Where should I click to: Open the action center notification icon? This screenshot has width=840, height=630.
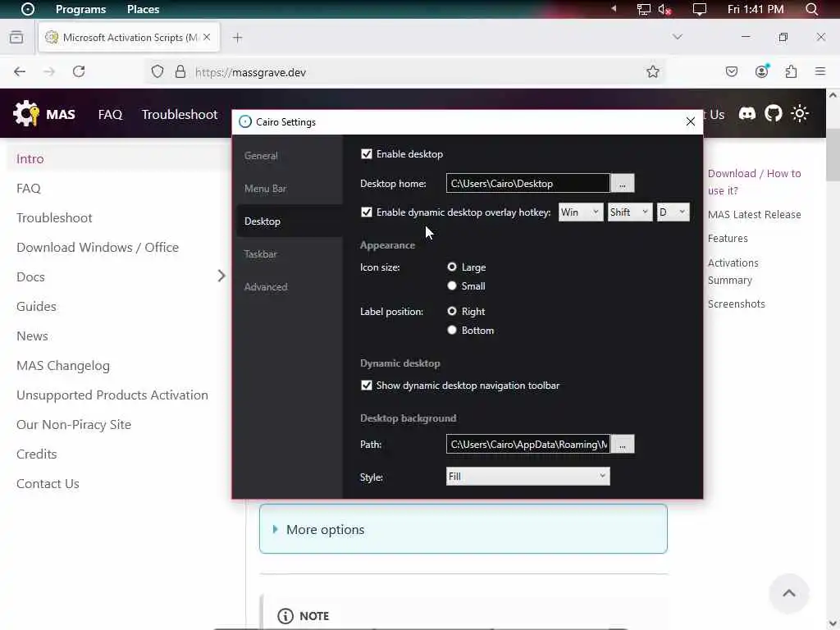[x=699, y=9]
